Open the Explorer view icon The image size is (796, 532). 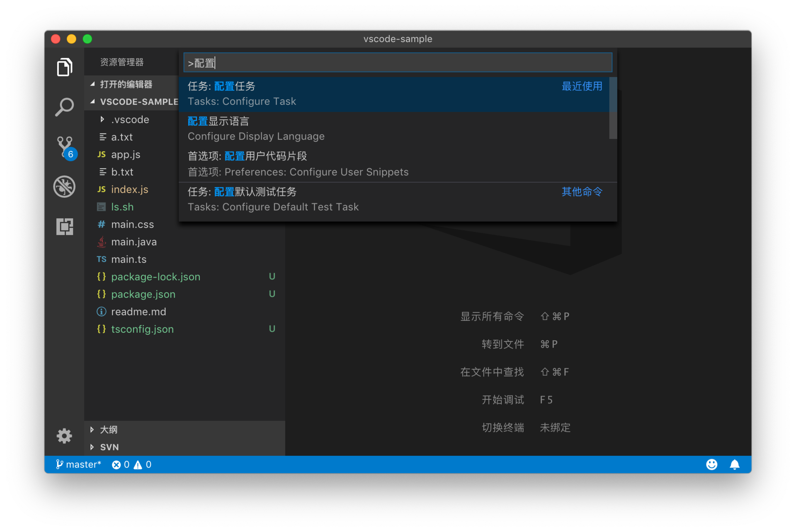pos(64,67)
